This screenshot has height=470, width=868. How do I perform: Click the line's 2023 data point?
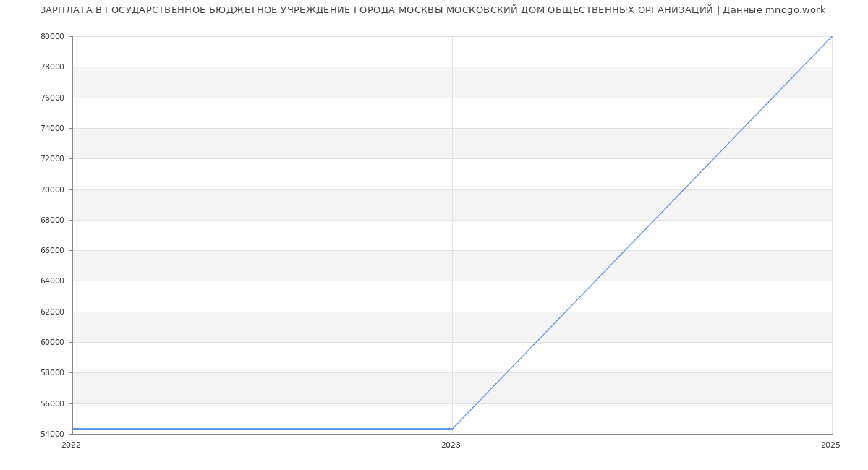452,429
